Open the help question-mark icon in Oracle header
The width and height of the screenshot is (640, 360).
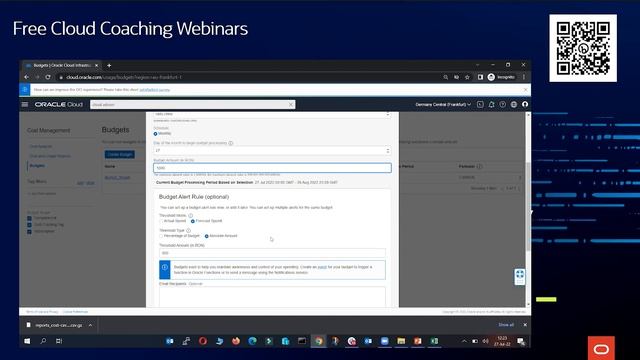502,104
